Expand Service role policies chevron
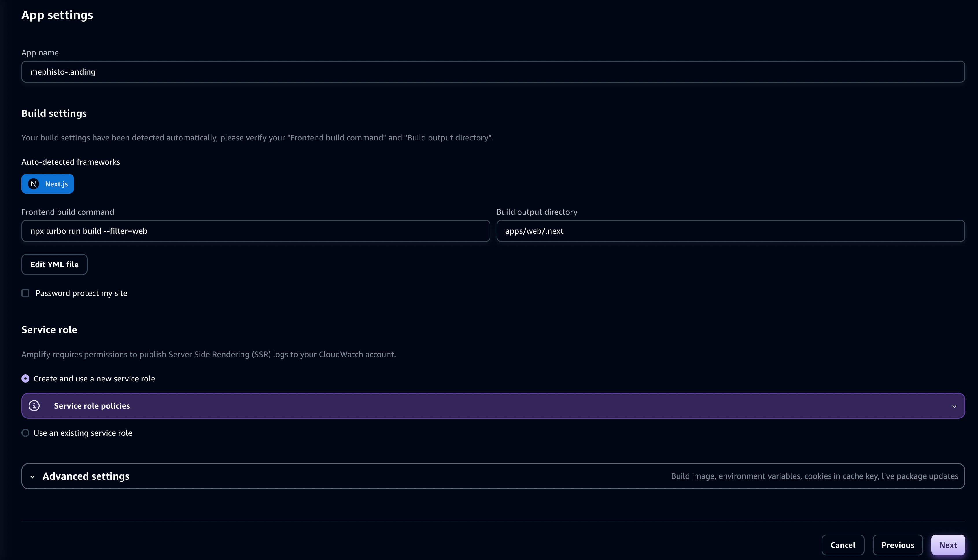This screenshot has width=978, height=560. tap(954, 406)
